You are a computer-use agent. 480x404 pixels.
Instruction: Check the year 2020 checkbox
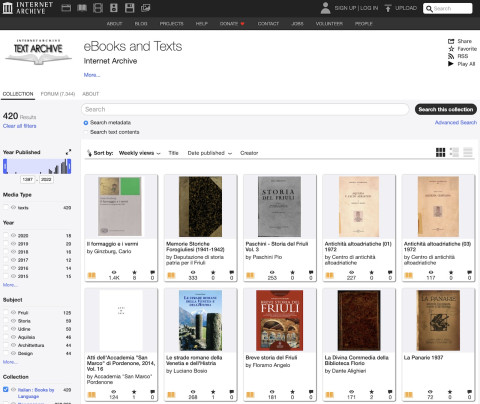pyautogui.click(x=6, y=235)
